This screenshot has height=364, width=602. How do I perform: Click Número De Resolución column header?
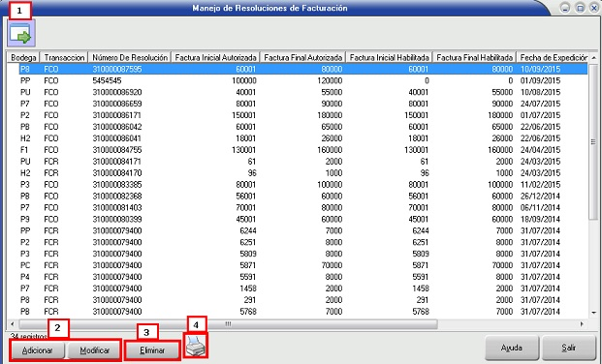pos(130,57)
